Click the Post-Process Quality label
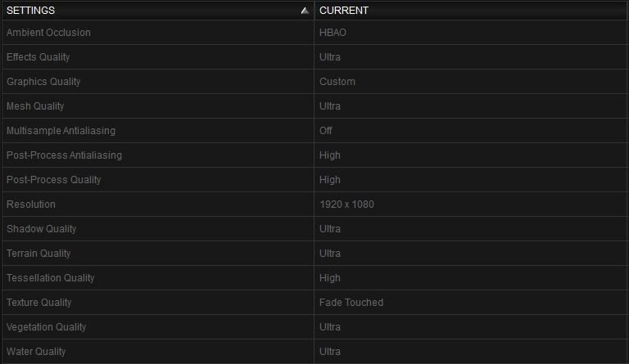 54,180
